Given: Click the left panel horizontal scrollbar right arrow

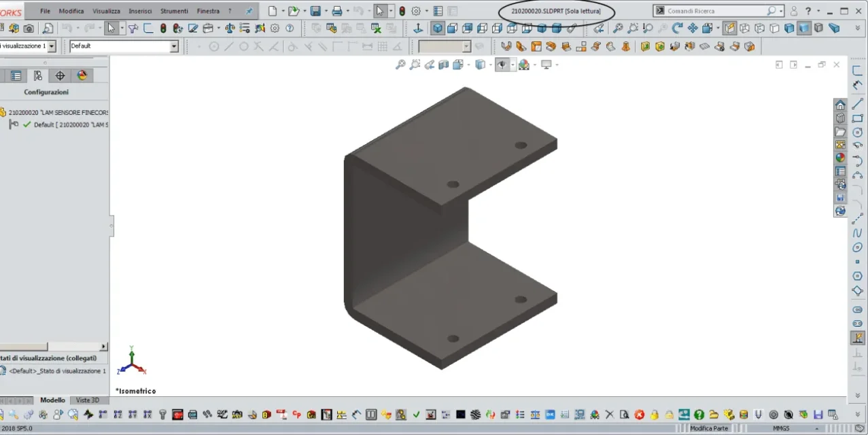Looking at the screenshot, I should click(x=103, y=347).
